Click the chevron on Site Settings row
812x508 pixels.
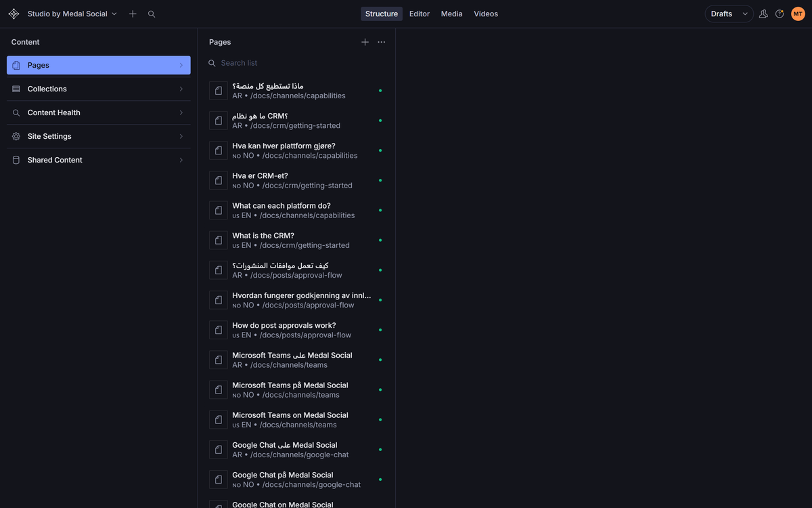[181, 136]
